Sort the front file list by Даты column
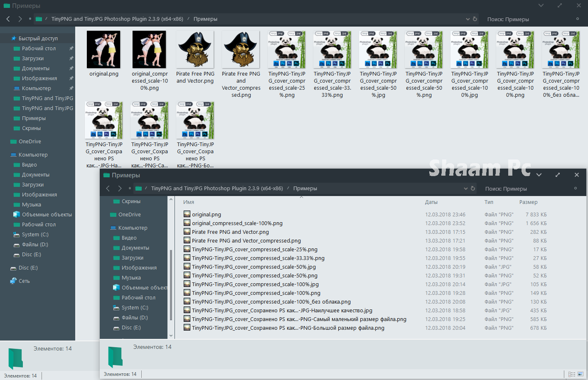This screenshot has height=380, width=588. [x=431, y=202]
